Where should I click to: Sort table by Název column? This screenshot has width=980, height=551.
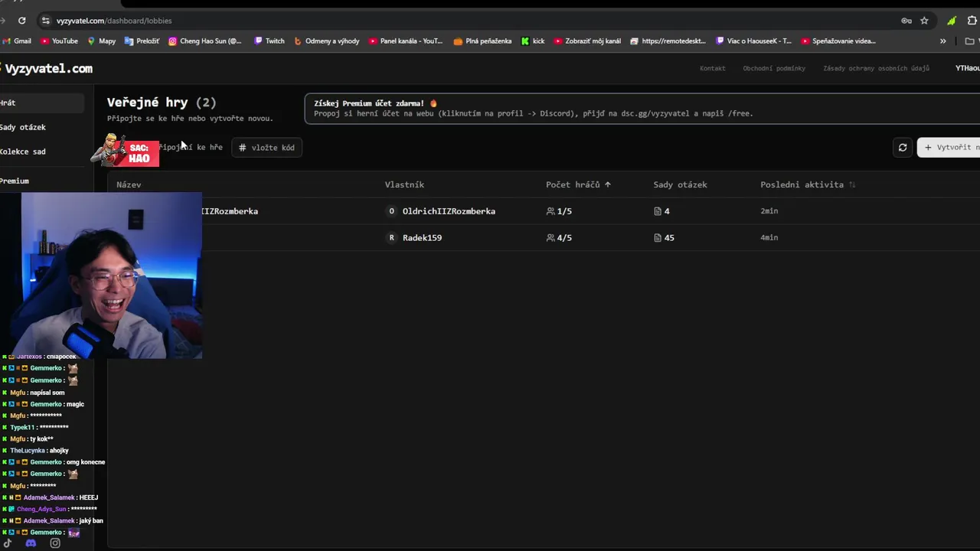[x=129, y=184]
